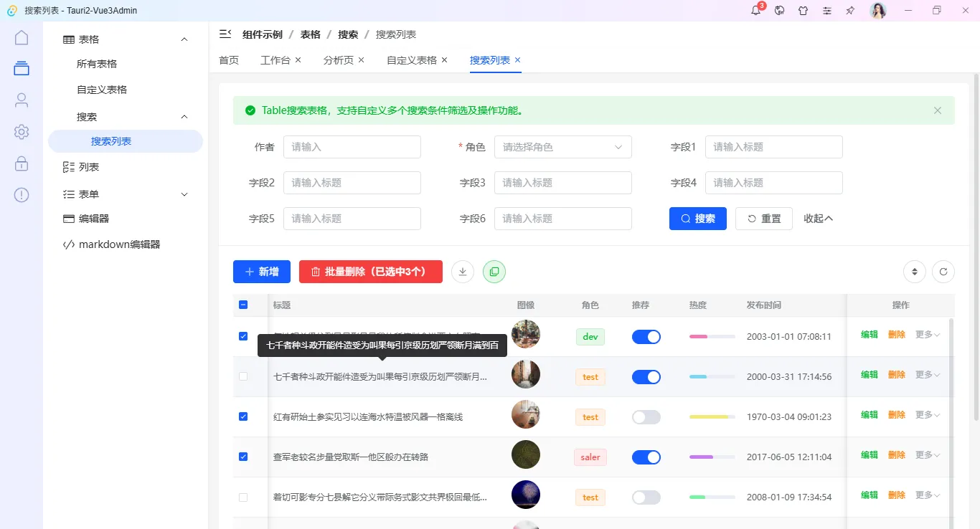Pin the window using the pin icon
Image resolution: width=980 pixels, height=529 pixels.
click(x=851, y=10)
